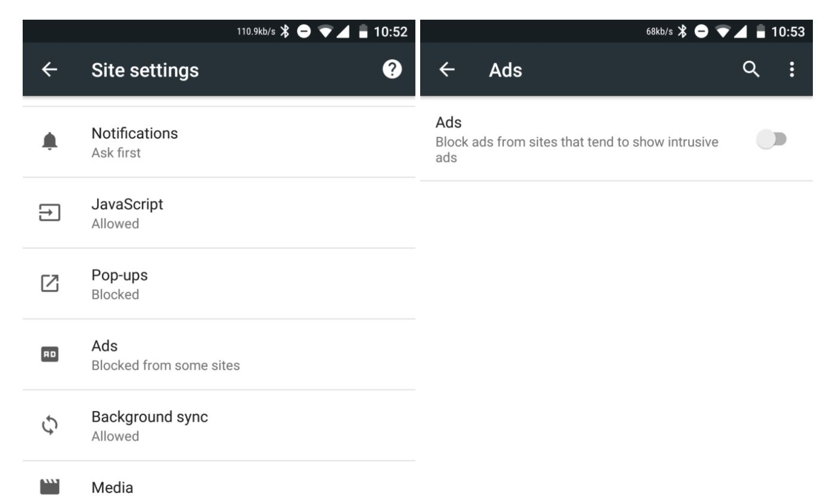Open help for Site settings

(392, 70)
